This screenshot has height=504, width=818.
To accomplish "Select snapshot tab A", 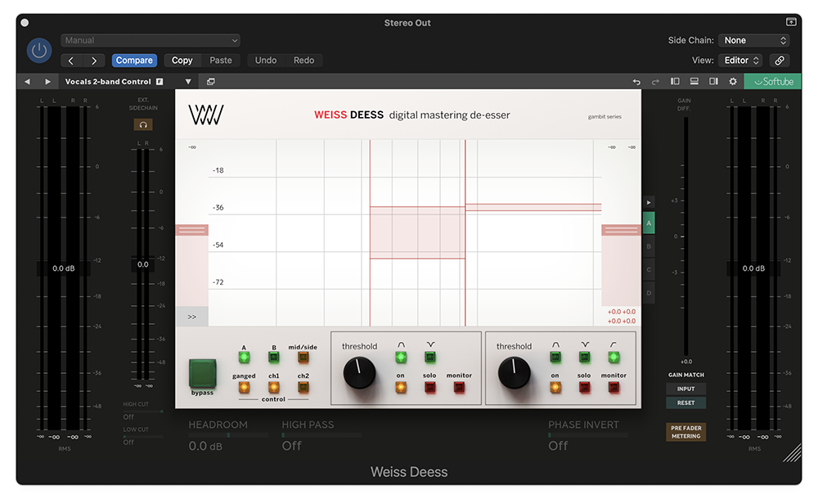I will pyautogui.click(x=649, y=223).
